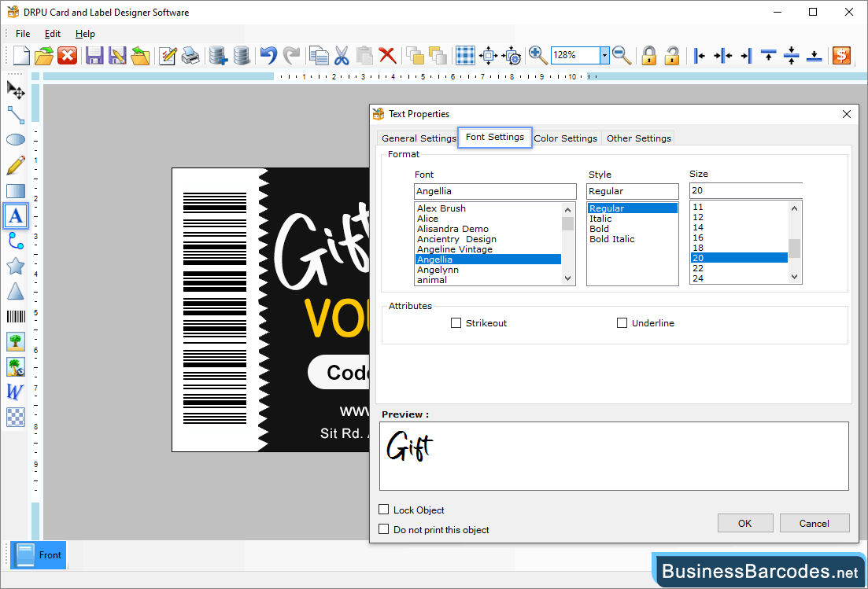Open the zoom percentage dropdown arrow
The width and height of the screenshot is (868, 589).
(x=604, y=55)
